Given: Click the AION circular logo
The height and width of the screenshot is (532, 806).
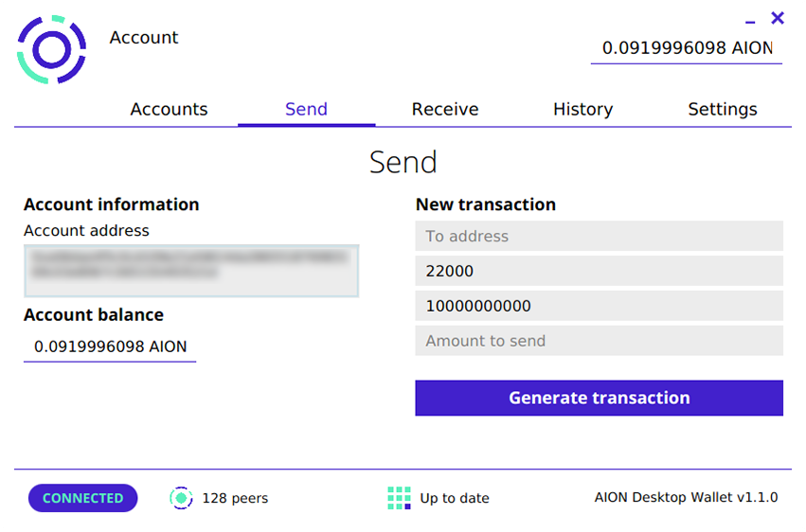Looking at the screenshot, I should [x=51, y=49].
